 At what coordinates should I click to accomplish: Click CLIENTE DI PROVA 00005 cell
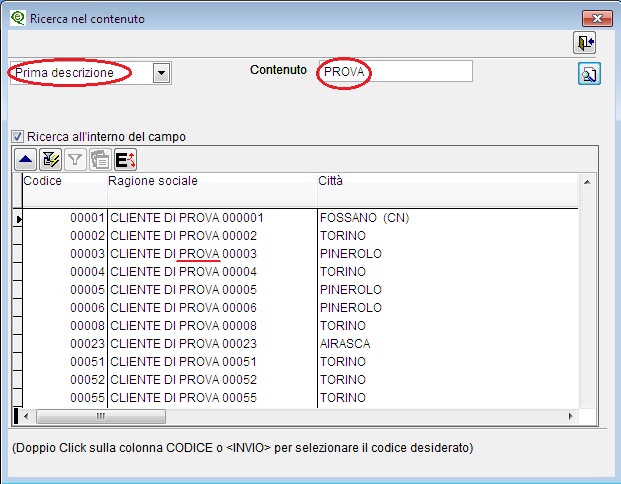212,290
